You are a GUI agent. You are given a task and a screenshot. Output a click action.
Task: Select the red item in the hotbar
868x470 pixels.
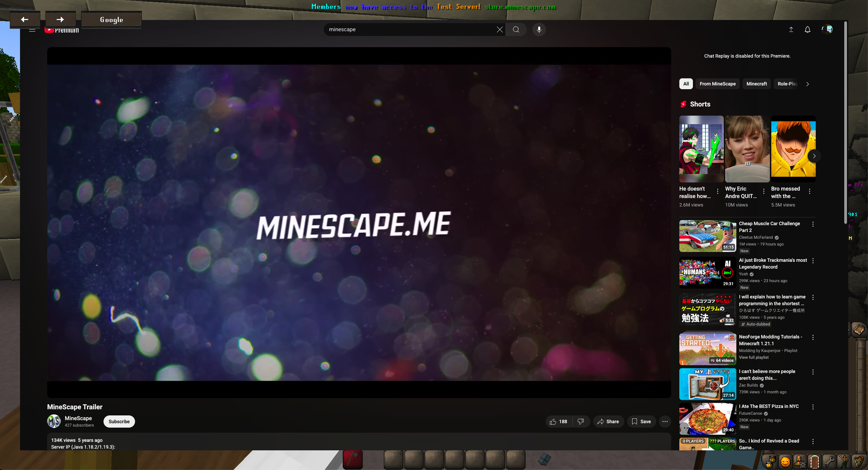[x=353, y=460]
